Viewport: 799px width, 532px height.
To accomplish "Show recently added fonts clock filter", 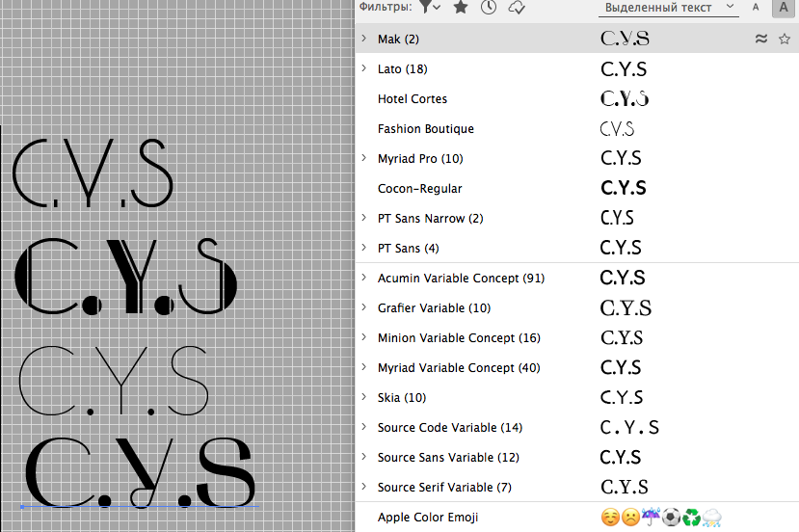I will coord(488,7).
